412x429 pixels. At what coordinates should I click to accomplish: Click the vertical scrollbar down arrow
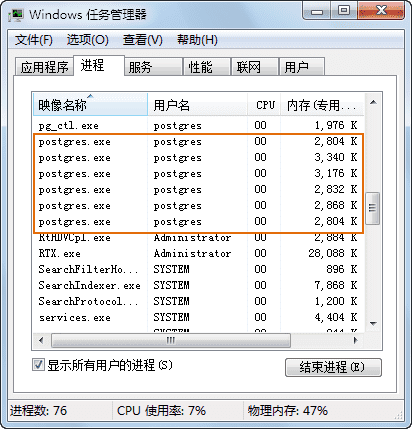coord(373,323)
